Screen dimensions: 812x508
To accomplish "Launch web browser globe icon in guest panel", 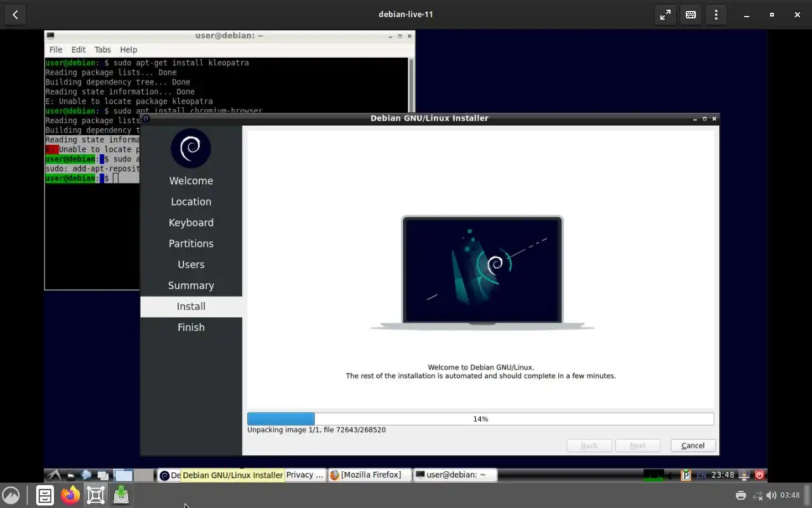I will tap(86, 475).
